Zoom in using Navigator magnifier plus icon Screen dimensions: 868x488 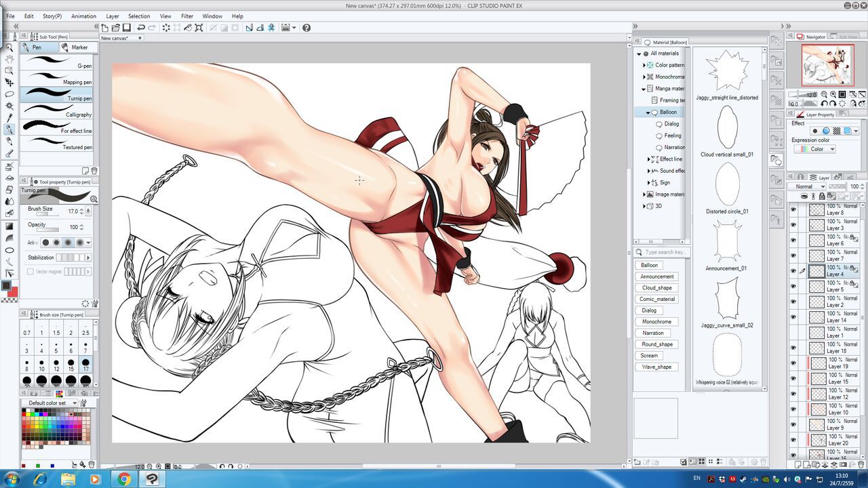833,95
